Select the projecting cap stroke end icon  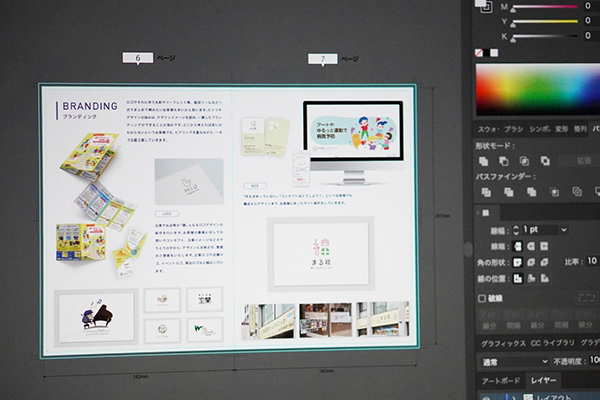pos(544,246)
